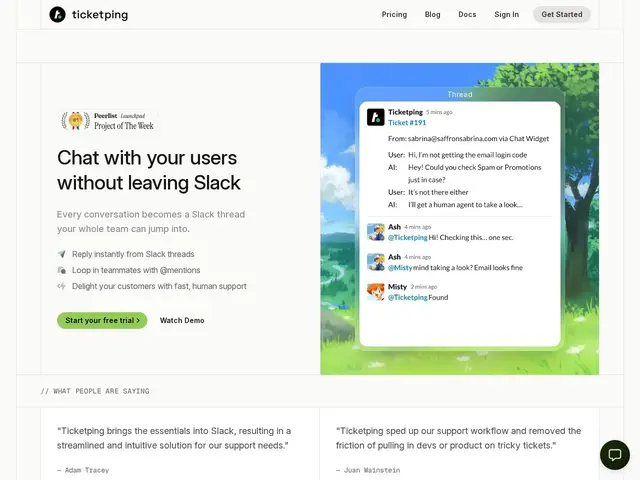
Task: Click the name Juan Mainstein
Action: [x=372, y=470]
